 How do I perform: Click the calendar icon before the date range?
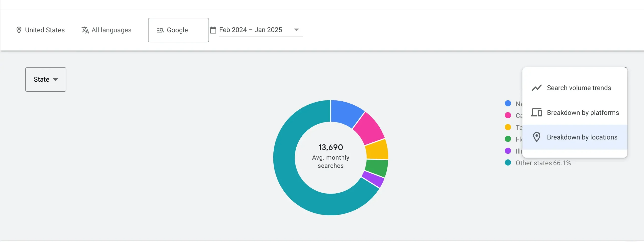pyautogui.click(x=213, y=30)
